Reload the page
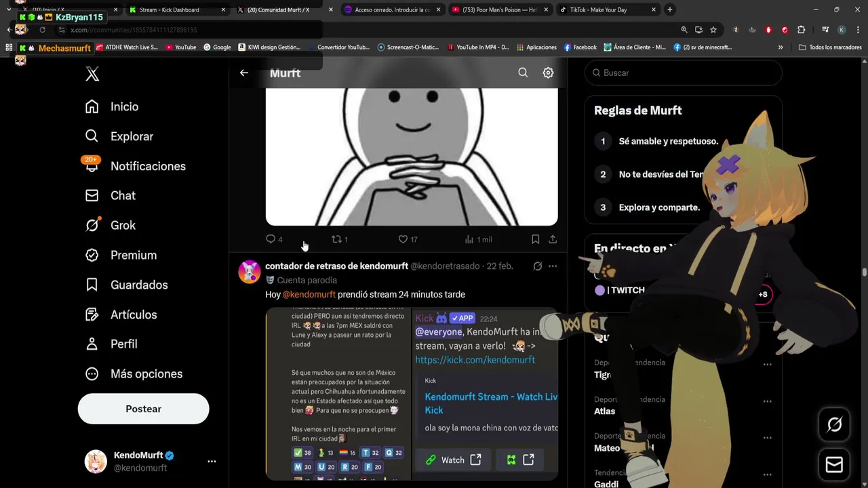The width and height of the screenshot is (868, 488). (42, 30)
